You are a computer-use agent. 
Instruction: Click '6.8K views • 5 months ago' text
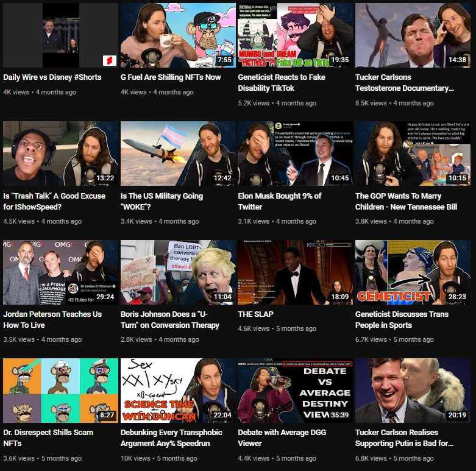[x=394, y=458]
